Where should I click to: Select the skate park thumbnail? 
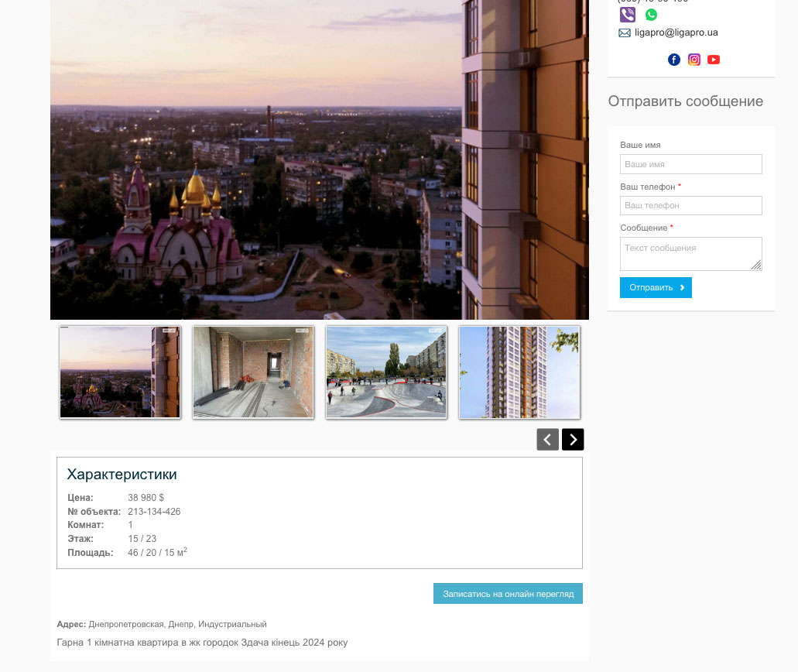386,372
